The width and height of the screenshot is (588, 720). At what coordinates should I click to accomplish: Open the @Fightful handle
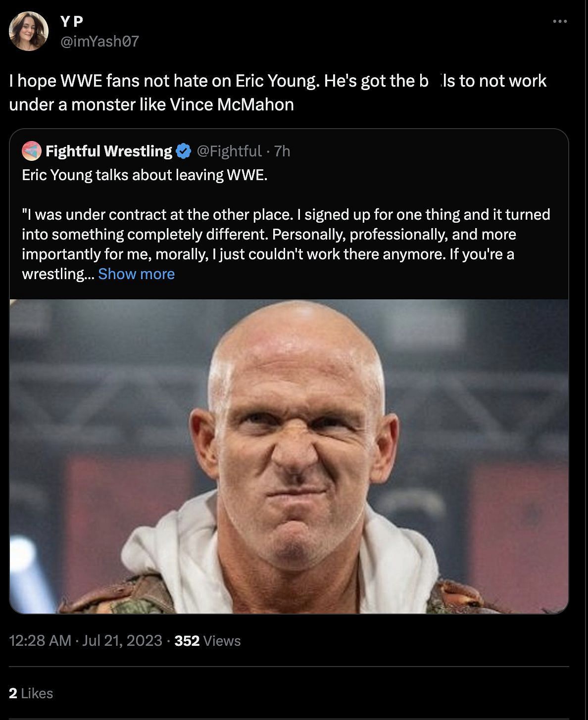click(x=229, y=151)
